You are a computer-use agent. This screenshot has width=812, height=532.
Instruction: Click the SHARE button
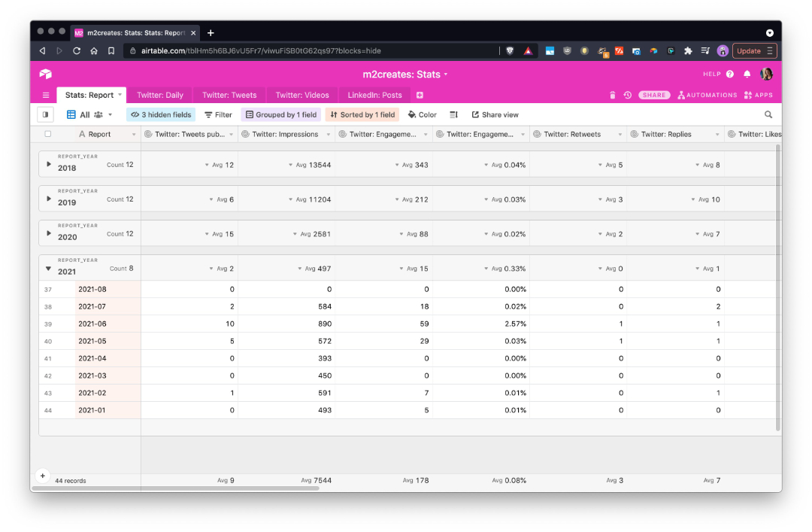pyautogui.click(x=654, y=95)
